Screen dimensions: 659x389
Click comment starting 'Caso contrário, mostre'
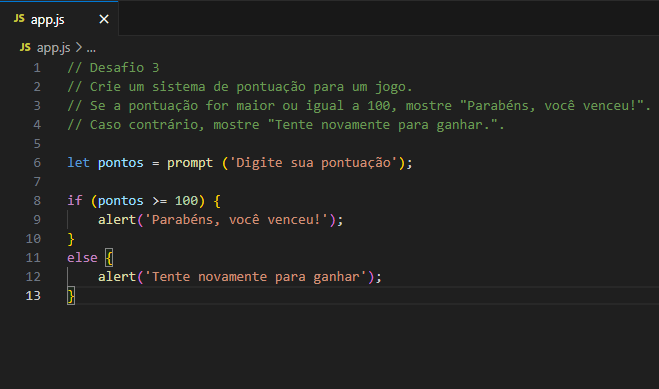(x=286, y=125)
